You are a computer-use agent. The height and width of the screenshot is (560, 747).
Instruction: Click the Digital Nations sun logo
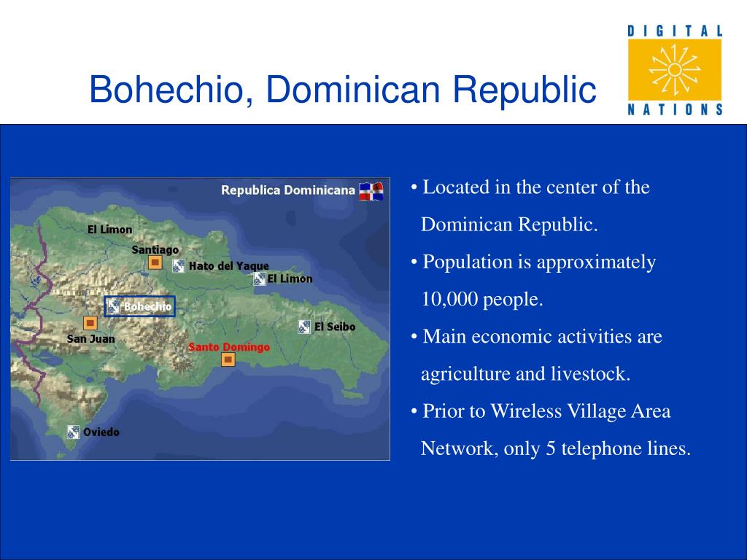(675, 70)
